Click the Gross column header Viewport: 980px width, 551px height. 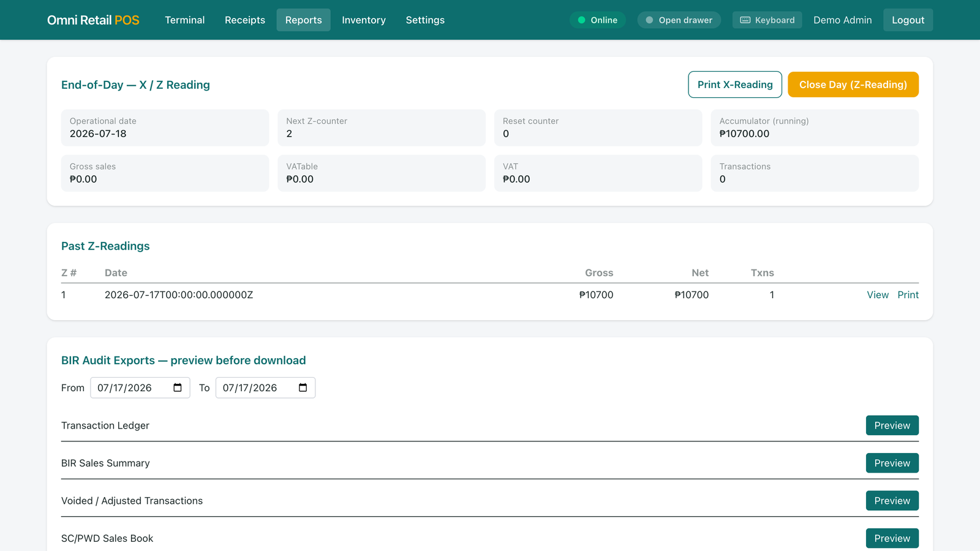[599, 273]
